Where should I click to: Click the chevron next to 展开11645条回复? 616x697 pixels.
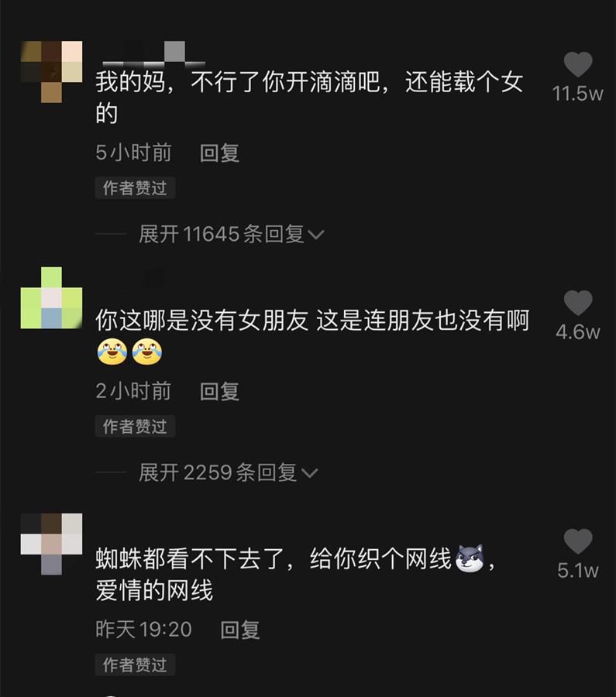(x=316, y=235)
